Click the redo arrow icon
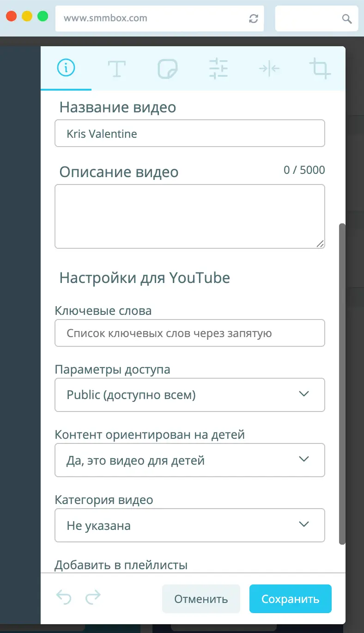The image size is (364, 633). coord(93,597)
